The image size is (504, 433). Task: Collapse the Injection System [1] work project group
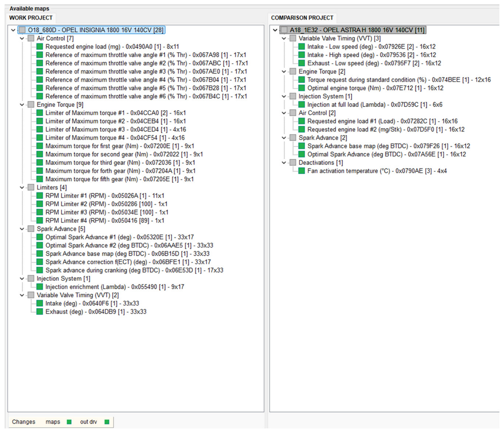click(22, 279)
